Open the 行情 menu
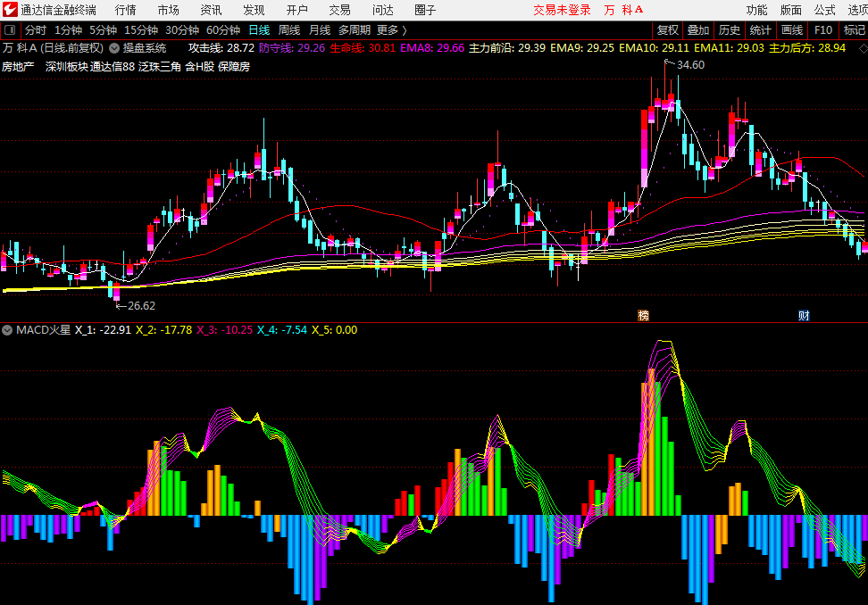This screenshot has width=868, height=605. click(126, 10)
